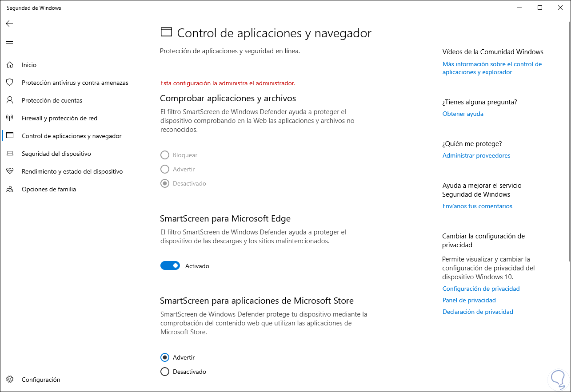Select Bloquear radio under Comprobar aplicaciones
Image resolution: width=571 pixels, height=392 pixels.
(x=165, y=155)
